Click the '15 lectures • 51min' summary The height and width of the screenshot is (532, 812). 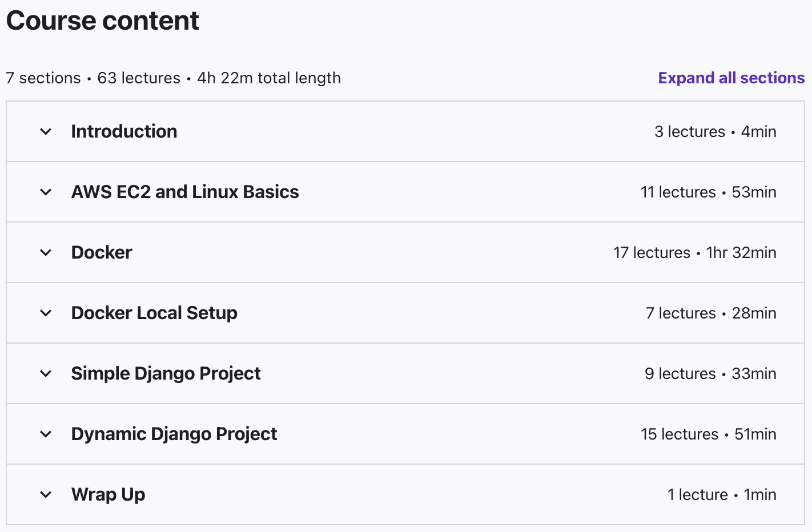708,434
